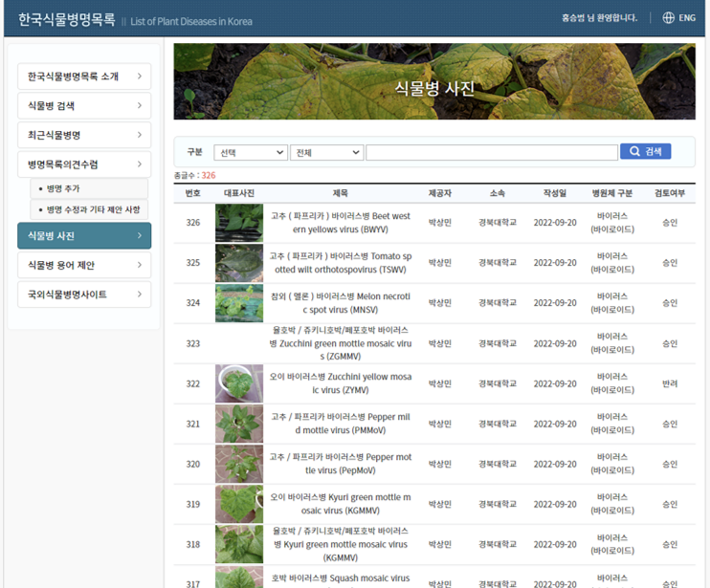Open Beet western yellows virus title
The width and height of the screenshot is (710, 588).
(341, 223)
